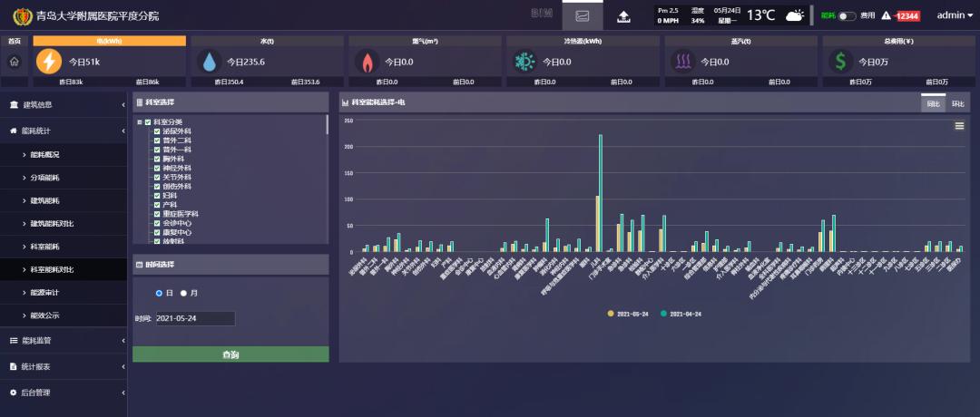The width and height of the screenshot is (980, 417).
Task: Click the green dollar total cost icon
Action: 840,62
